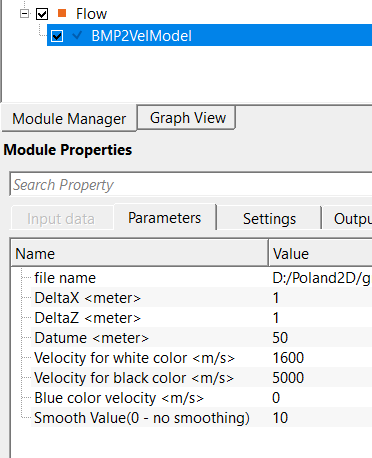Image resolution: width=372 pixels, height=458 pixels.
Task: Click the orange Flow status square icon
Action: tap(62, 13)
